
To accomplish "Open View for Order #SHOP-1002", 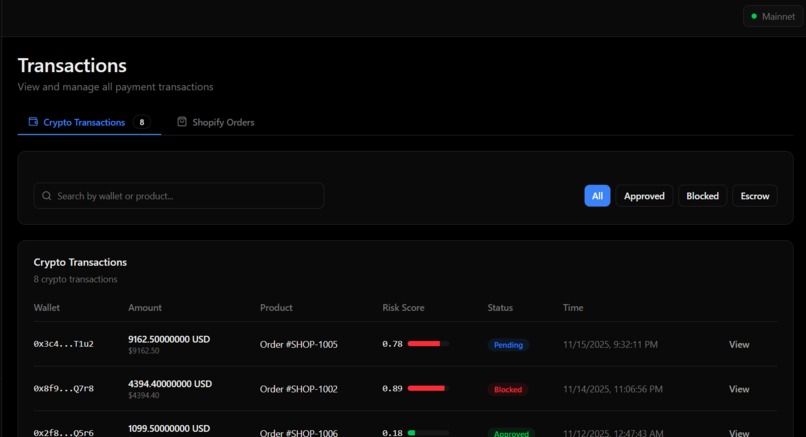I will (x=739, y=389).
